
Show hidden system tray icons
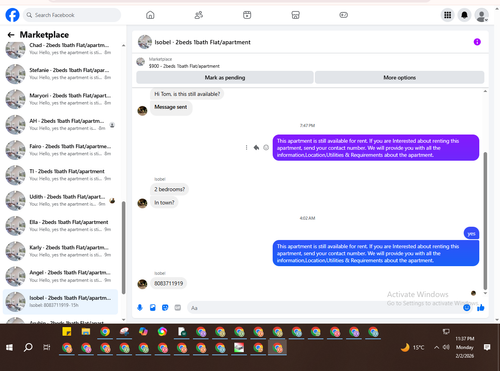(x=436, y=348)
